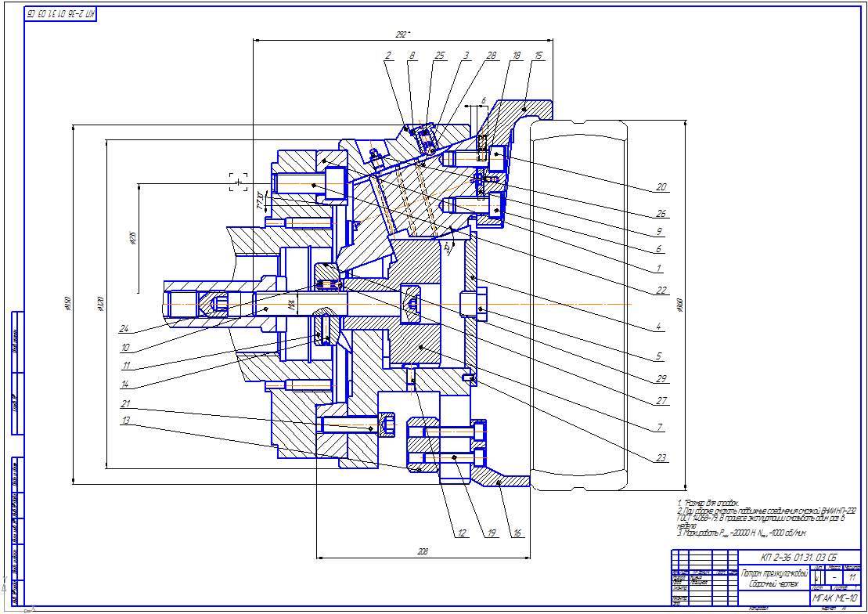Select the ВНИИ НП-232 lubricant note line
Screen dimensions: 868x614
[767, 511]
